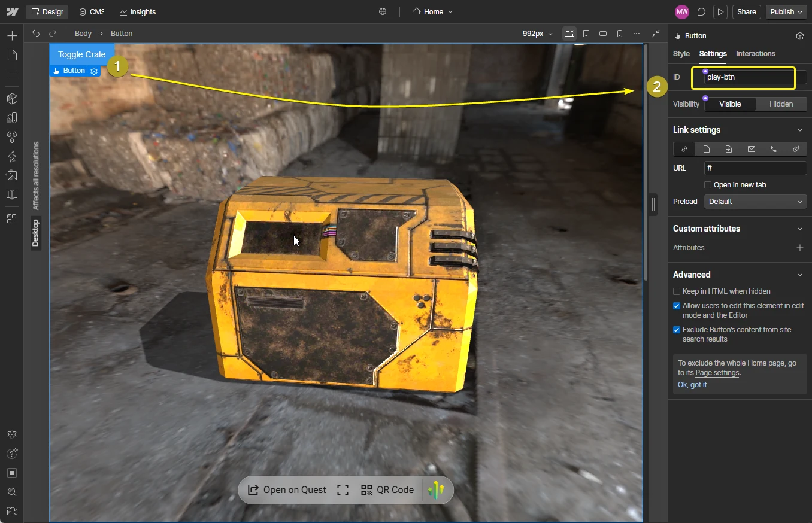Select the Attachment link type icon
This screenshot has height=523, width=812.
pyautogui.click(x=796, y=149)
